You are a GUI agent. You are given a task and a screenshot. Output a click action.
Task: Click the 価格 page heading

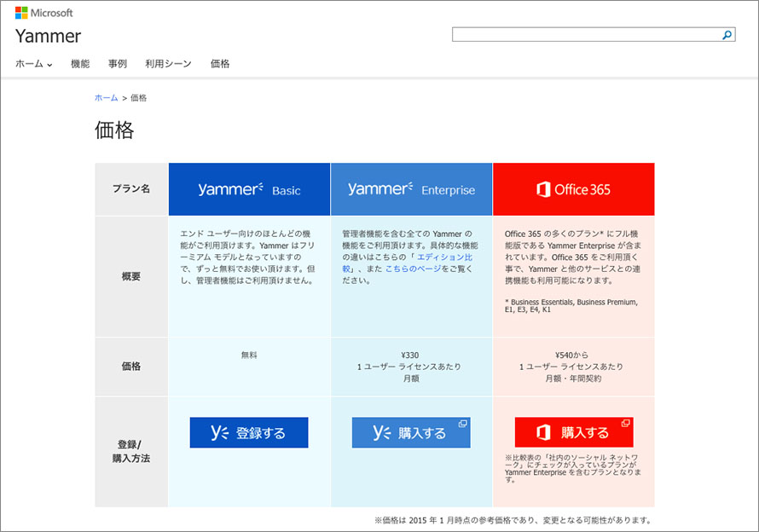coord(114,130)
